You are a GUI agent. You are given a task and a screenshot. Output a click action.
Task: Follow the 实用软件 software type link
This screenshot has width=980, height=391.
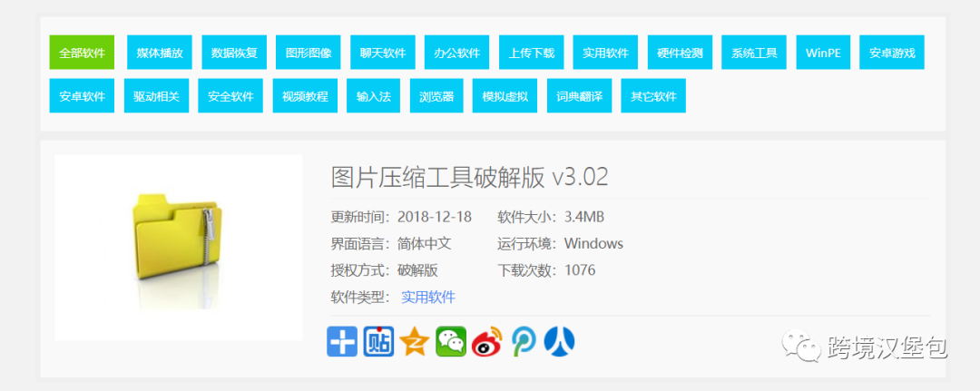point(428,298)
